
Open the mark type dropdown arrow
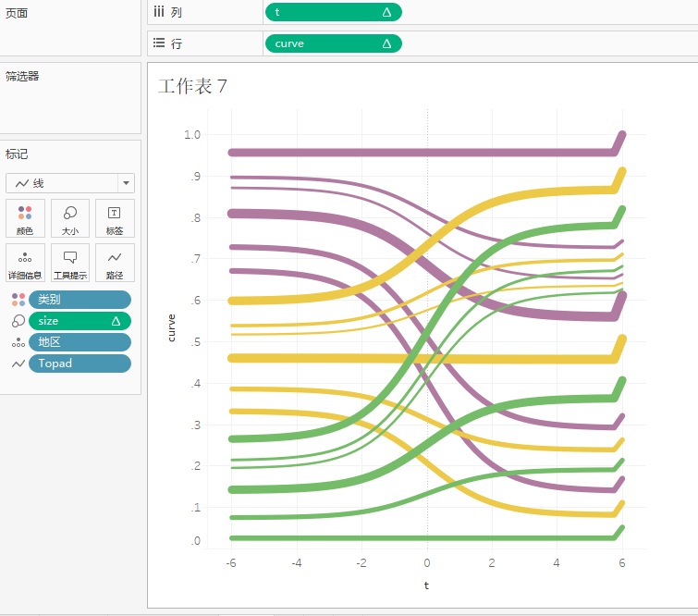coord(126,183)
